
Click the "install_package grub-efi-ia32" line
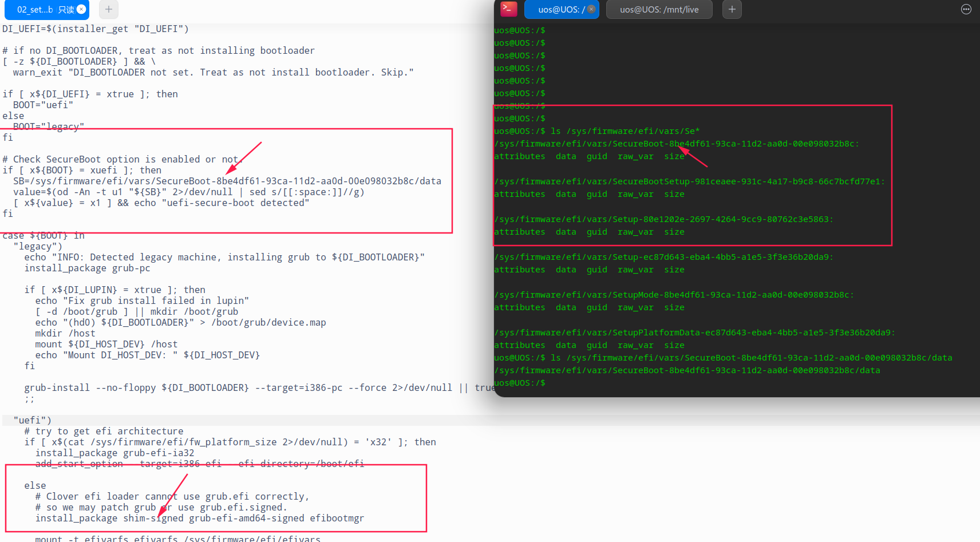(114, 453)
